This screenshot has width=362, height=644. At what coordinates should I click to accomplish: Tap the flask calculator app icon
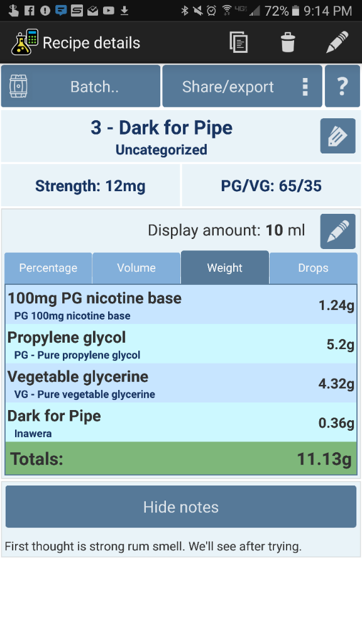(x=25, y=42)
